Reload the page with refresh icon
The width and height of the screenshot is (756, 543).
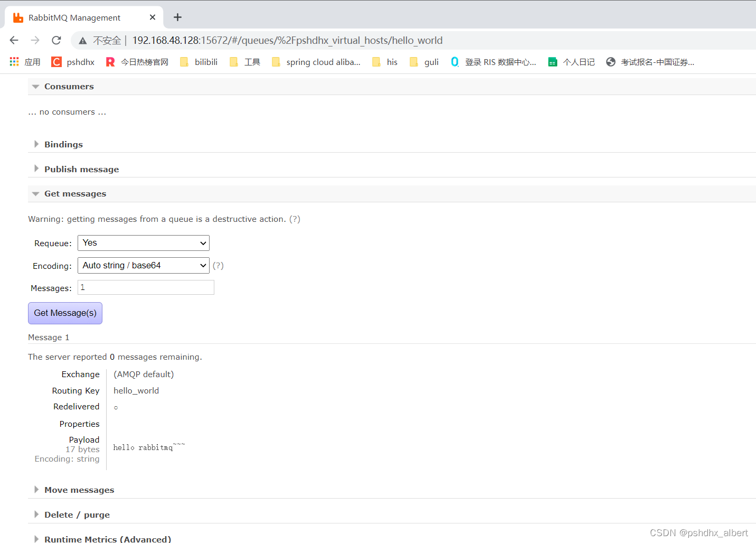[x=56, y=40]
